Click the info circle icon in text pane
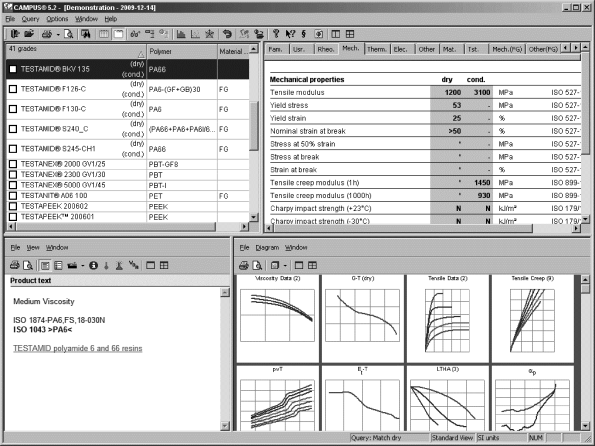Screen dimensions: 595x446 click(93, 265)
